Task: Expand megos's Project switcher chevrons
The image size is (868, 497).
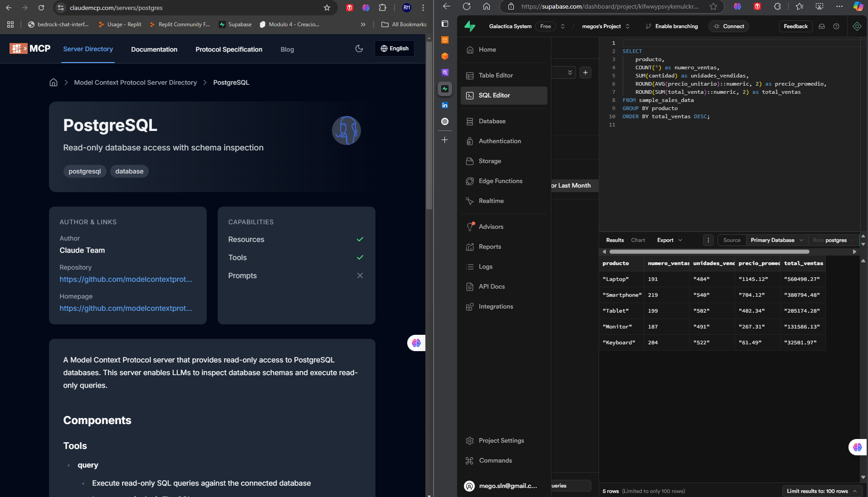Action: pos(628,26)
